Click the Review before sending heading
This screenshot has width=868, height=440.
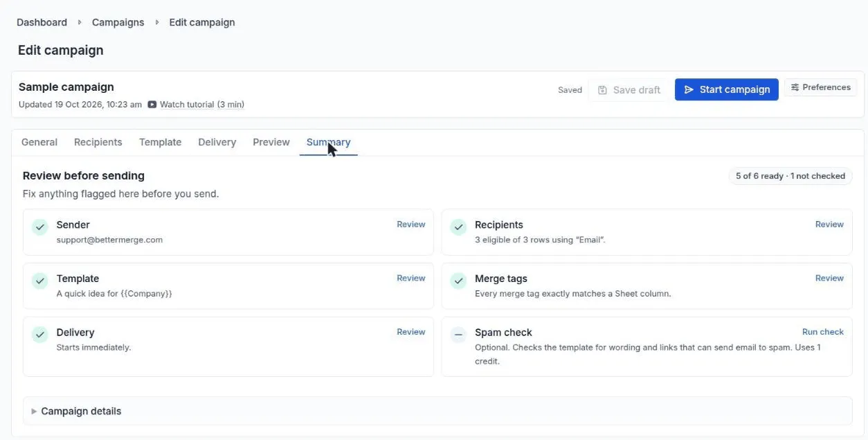(x=84, y=176)
